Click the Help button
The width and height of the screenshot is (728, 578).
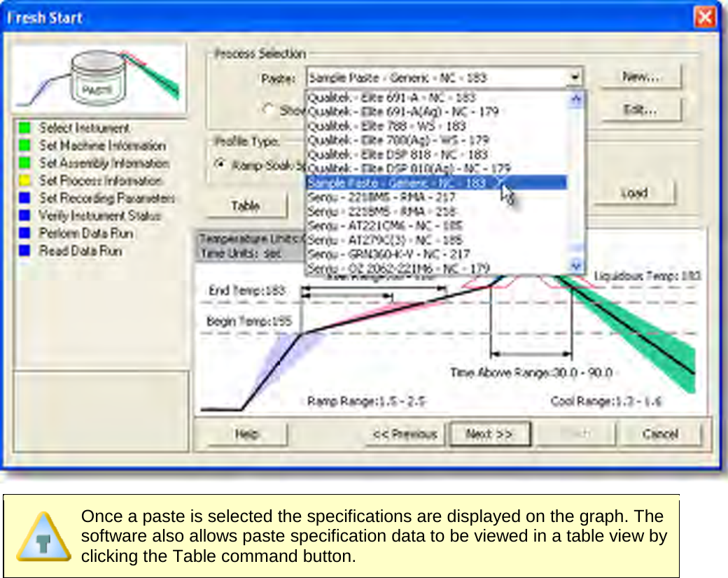[x=246, y=434]
